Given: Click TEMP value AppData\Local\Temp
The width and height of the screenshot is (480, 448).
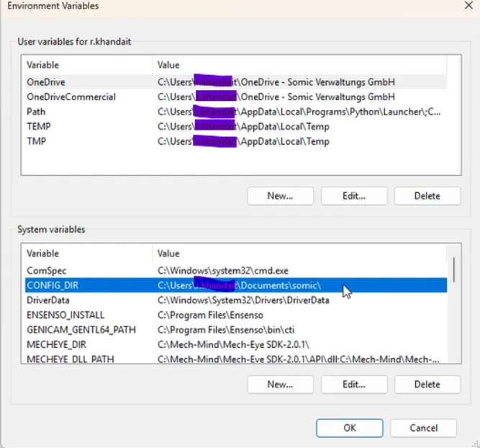Looking at the screenshot, I should click(243, 126).
